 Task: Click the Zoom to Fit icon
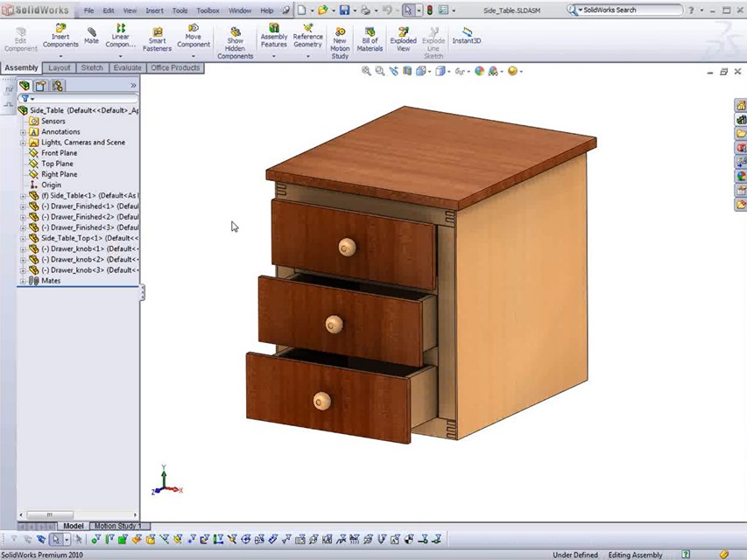(366, 71)
